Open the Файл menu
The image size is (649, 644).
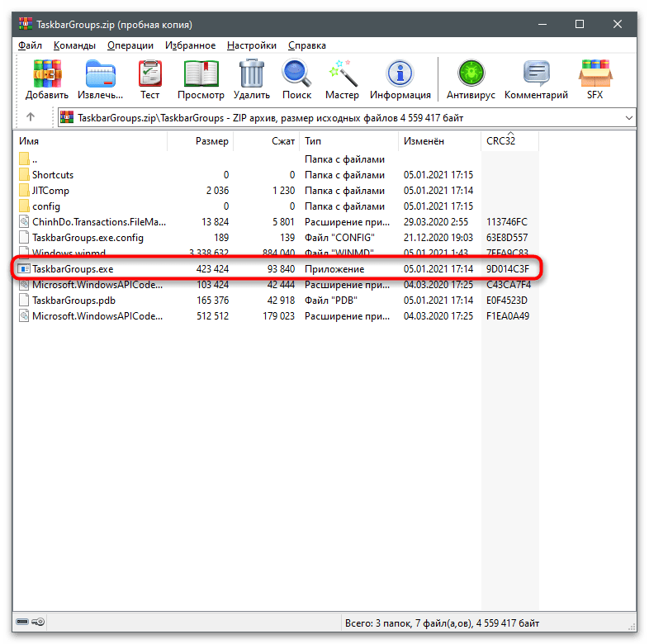pos(30,45)
